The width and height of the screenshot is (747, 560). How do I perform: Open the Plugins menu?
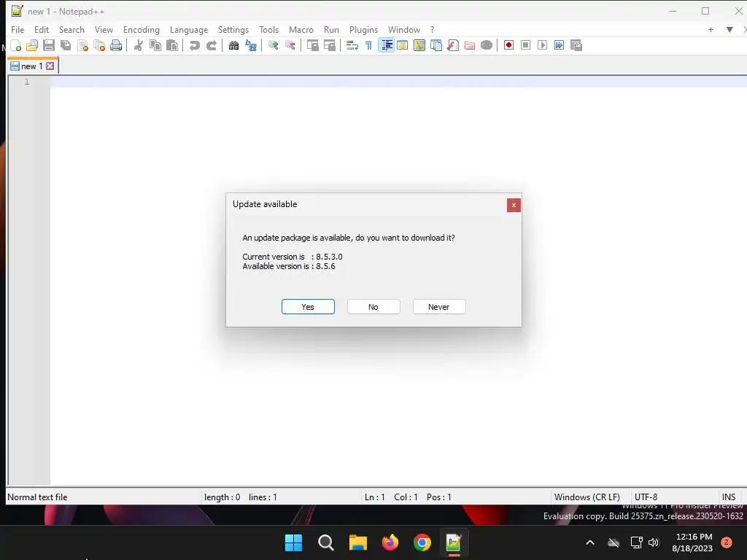pos(363,29)
